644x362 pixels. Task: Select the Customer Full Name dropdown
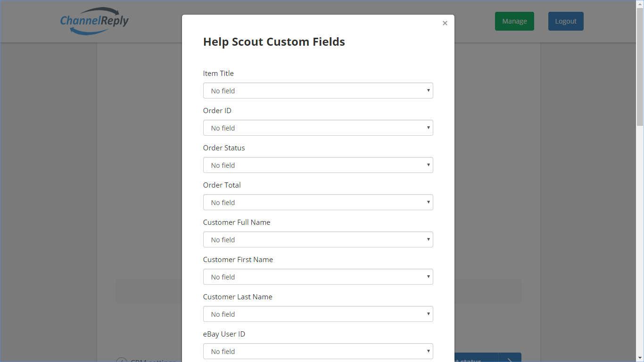(318, 239)
